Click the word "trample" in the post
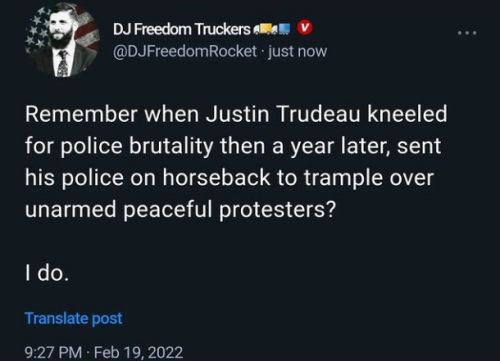500x361 pixels. click(343, 178)
